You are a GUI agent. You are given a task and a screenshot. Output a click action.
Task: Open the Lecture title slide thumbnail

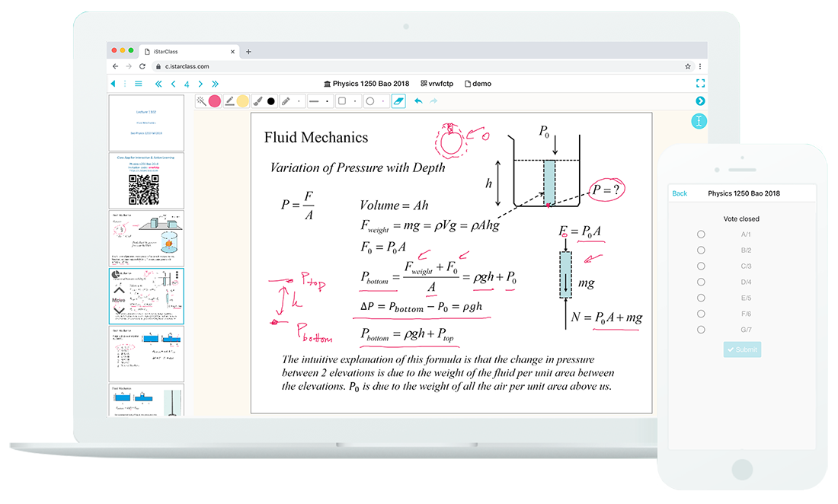pyautogui.click(x=146, y=123)
